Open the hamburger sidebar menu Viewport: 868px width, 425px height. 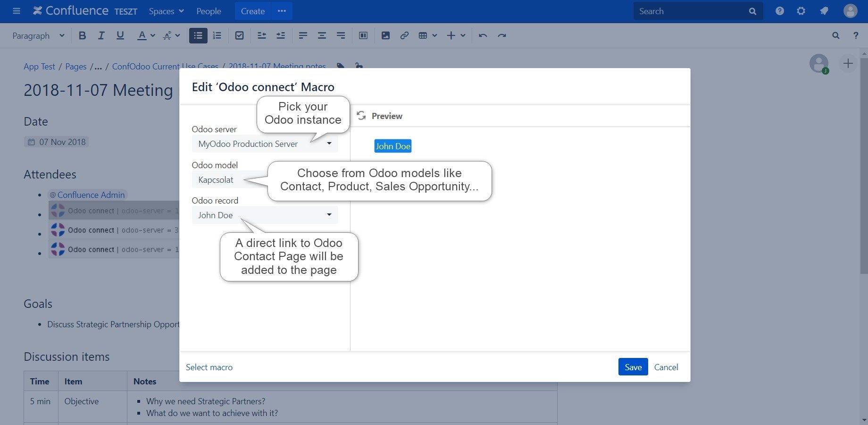(x=17, y=11)
